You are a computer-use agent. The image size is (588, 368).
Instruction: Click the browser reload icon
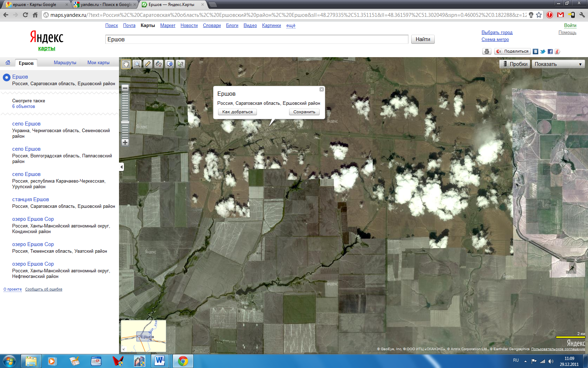click(x=25, y=15)
